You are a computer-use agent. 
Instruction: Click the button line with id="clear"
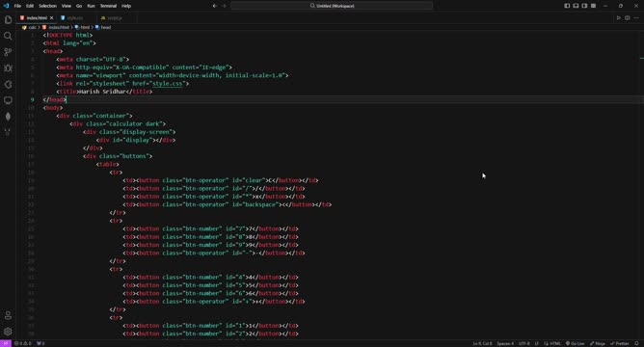click(221, 180)
